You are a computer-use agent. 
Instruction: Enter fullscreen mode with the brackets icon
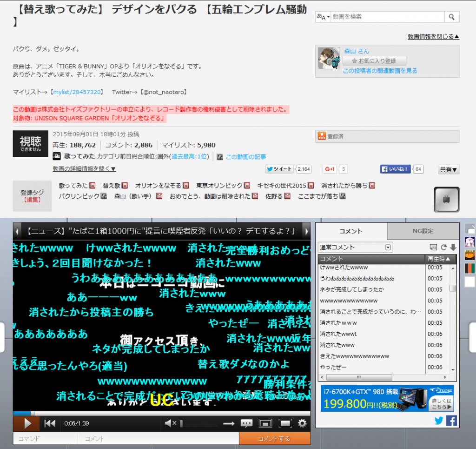[x=284, y=423]
